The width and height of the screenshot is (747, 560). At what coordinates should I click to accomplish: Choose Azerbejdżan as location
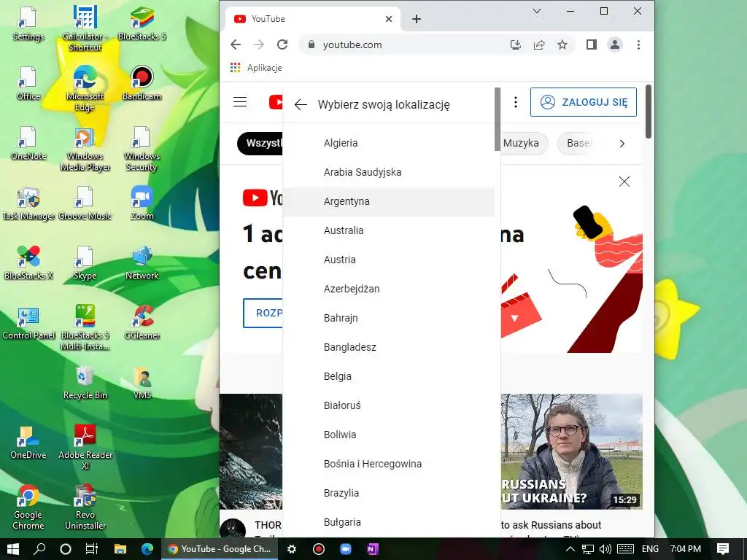coord(389,289)
